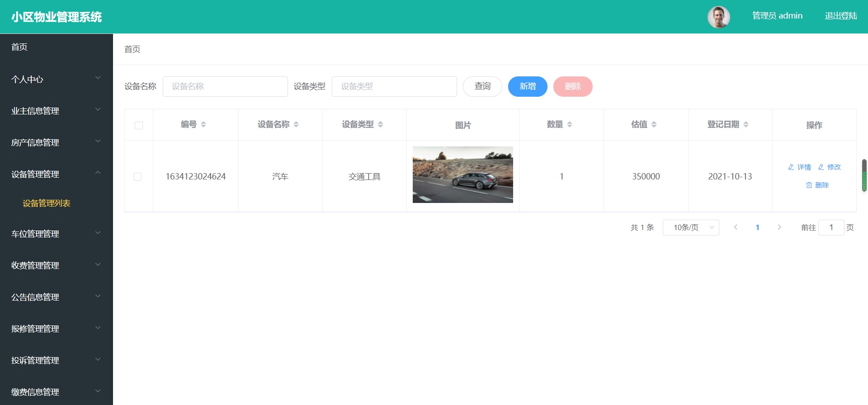
Task: Select page 1 in pagination
Action: [x=757, y=227]
